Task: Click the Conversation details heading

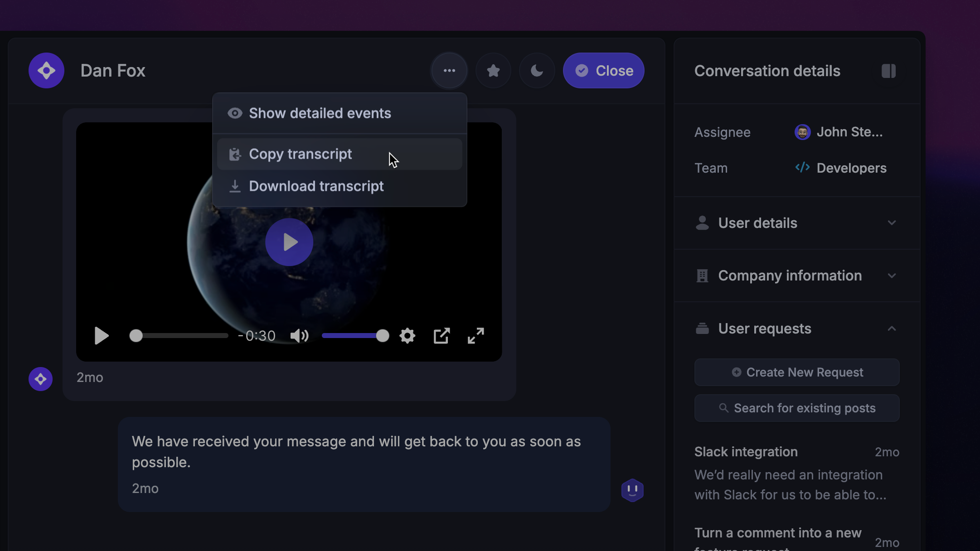Action: coord(767,71)
